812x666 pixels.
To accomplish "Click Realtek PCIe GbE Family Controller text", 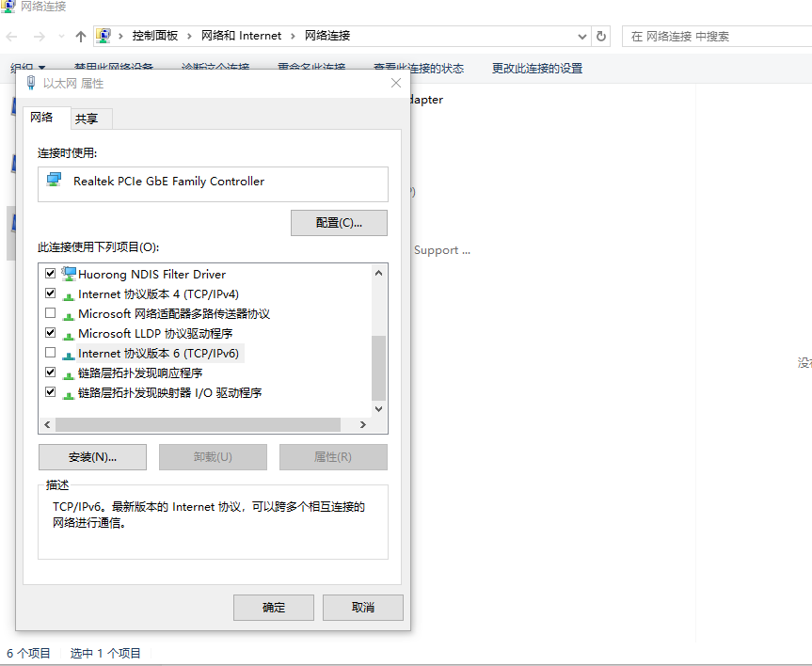I will [x=168, y=182].
